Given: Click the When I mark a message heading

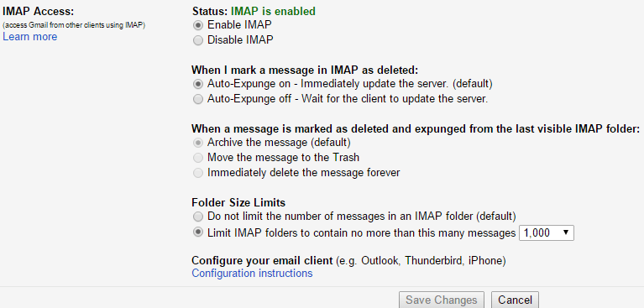Looking at the screenshot, I should [x=305, y=70].
